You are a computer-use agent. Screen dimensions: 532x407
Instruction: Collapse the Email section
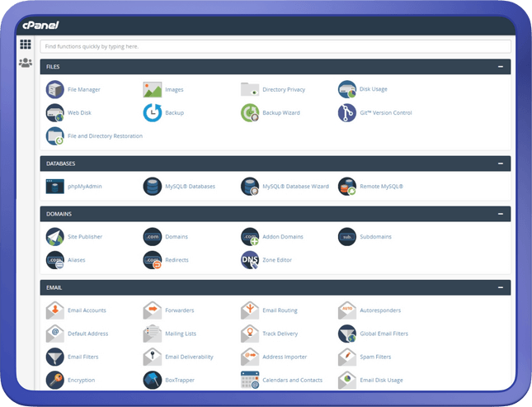(x=500, y=287)
